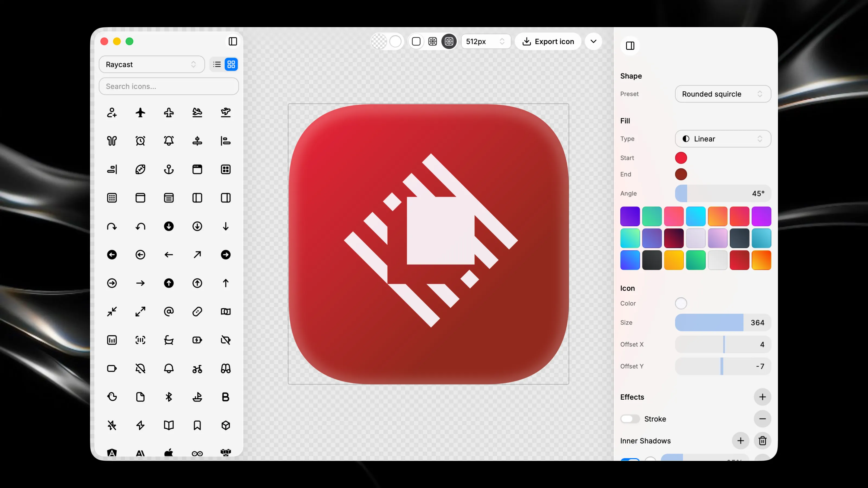Collapse the left icon library sidebar
The image size is (868, 488).
point(233,41)
